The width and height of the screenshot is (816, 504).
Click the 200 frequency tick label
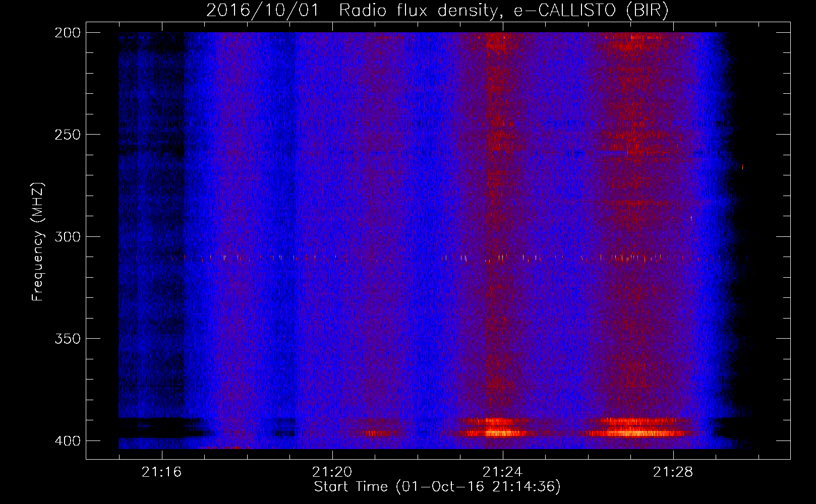pos(67,33)
